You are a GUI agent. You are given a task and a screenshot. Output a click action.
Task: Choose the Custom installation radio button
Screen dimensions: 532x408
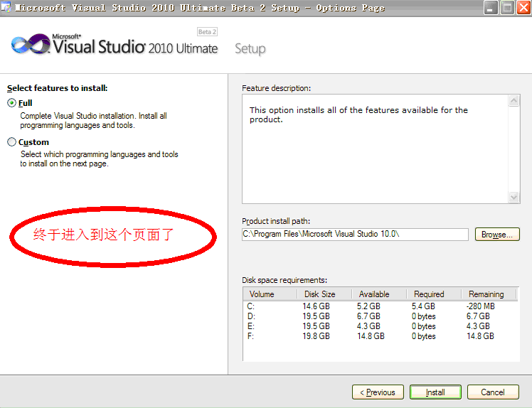(11, 141)
